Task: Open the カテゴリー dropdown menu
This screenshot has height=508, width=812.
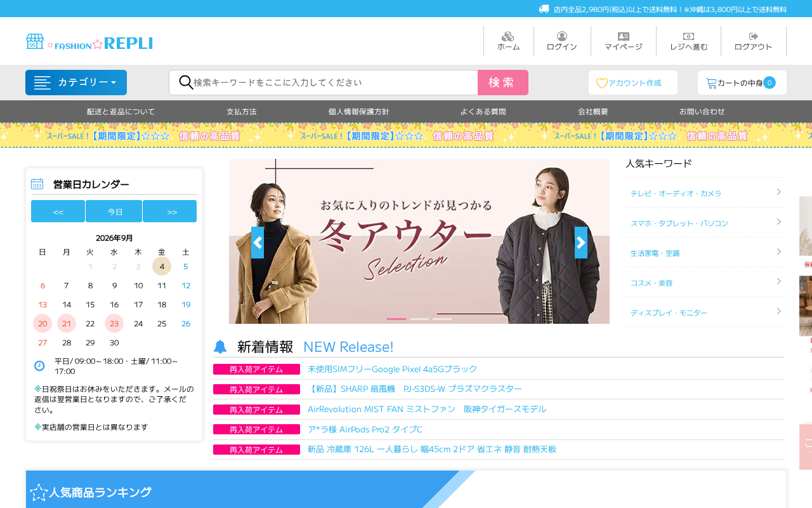Action: tap(76, 83)
